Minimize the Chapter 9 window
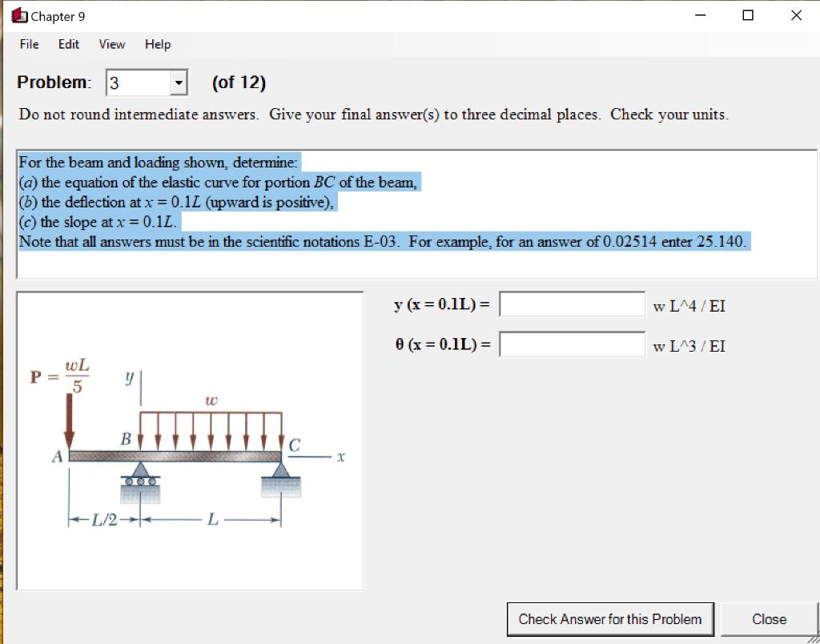 point(699,15)
